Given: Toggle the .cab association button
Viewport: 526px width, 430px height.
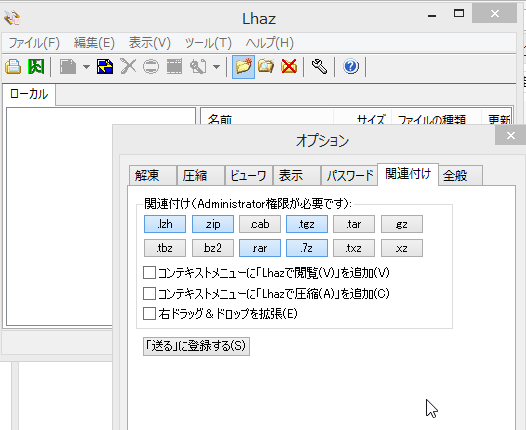Looking at the screenshot, I should (260, 224).
